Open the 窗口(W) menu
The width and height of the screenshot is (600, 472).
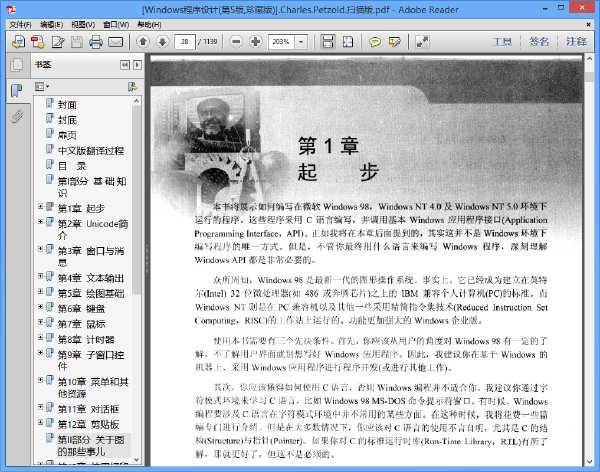point(116,24)
